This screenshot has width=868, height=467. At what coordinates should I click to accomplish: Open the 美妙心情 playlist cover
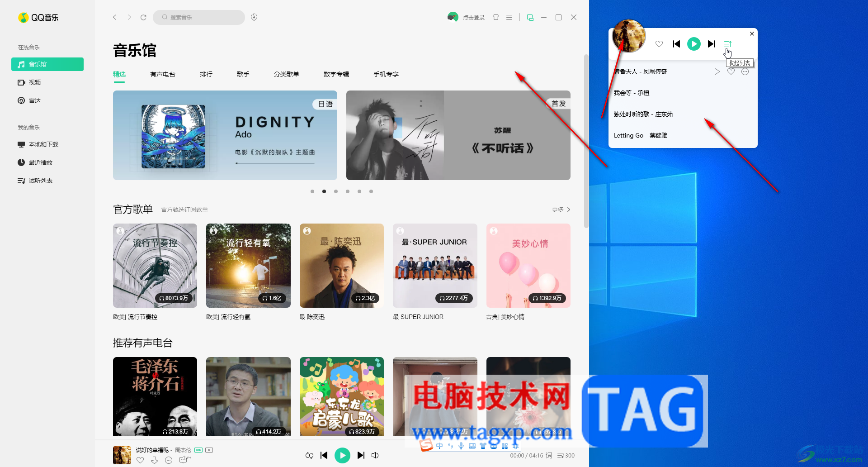(x=528, y=266)
